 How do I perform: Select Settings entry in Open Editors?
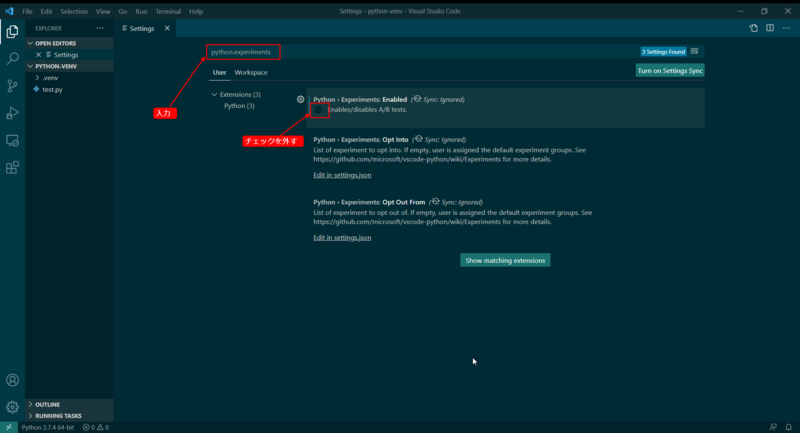click(66, 55)
